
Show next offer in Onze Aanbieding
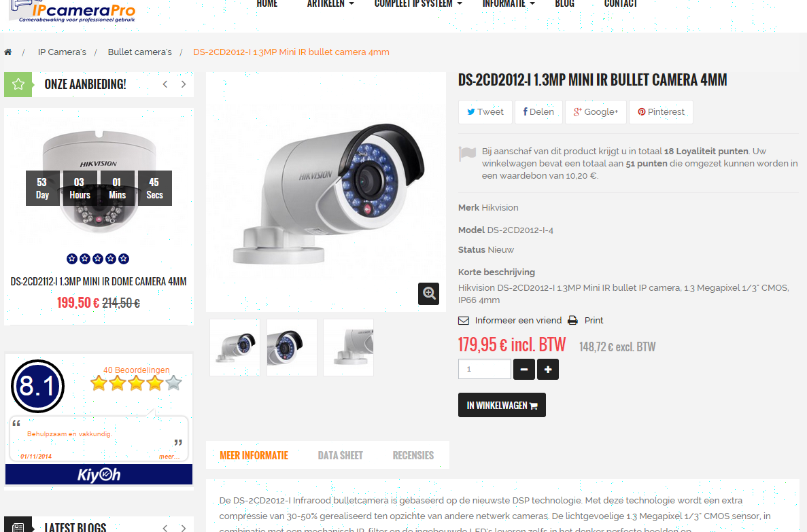(183, 84)
